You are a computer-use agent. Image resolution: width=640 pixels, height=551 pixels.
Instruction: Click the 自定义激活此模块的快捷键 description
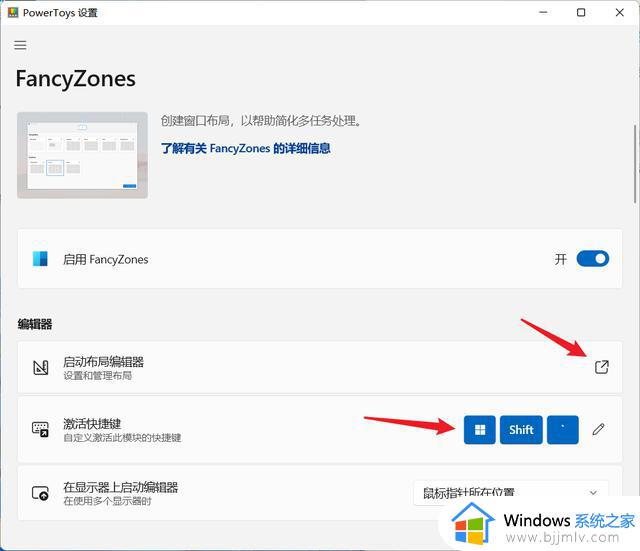coord(122,438)
